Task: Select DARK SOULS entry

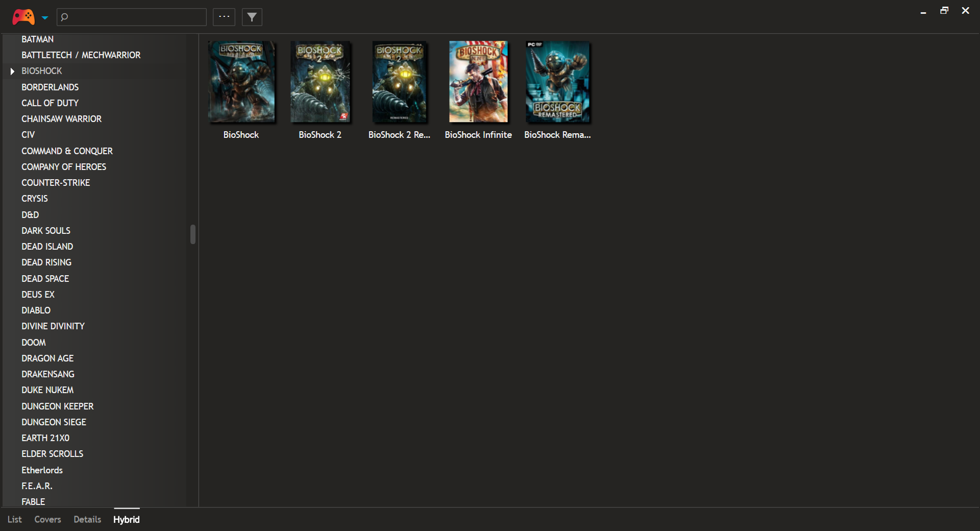Action: click(46, 231)
